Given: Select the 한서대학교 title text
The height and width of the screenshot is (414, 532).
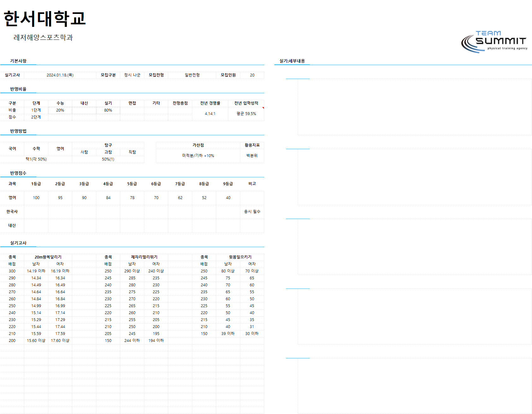Looking at the screenshot, I should 45,18.
